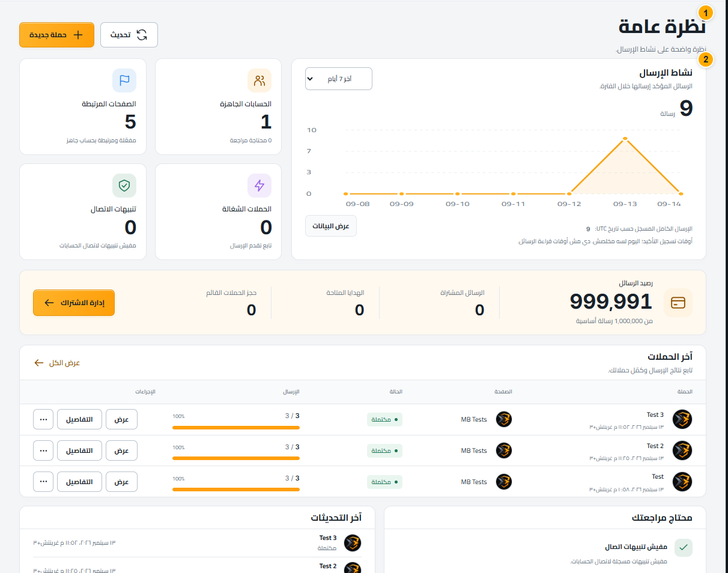Click Test 3 avatar in آخر التحديثات
This screenshot has height=573, width=728.
tap(353, 543)
